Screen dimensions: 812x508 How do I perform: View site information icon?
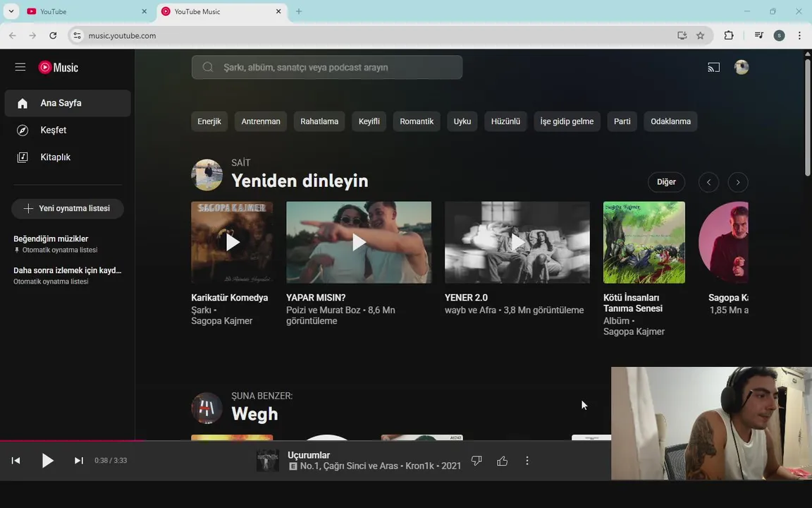77,35
